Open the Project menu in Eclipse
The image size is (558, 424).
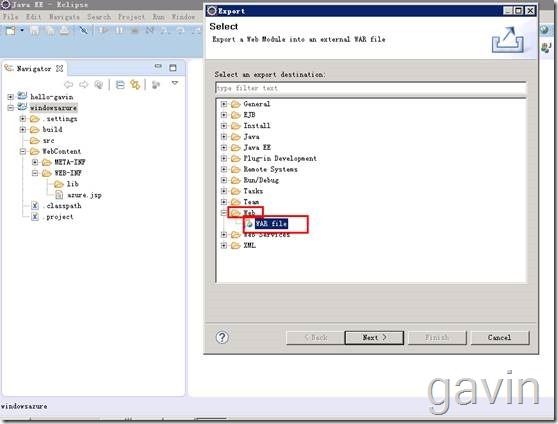(132, 17)
